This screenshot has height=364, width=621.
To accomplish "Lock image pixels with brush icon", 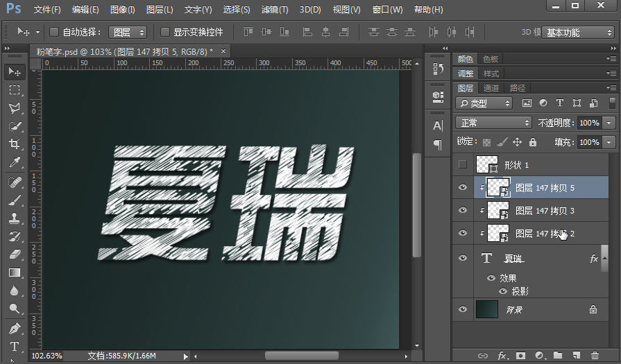I will [x=502, y=142].
